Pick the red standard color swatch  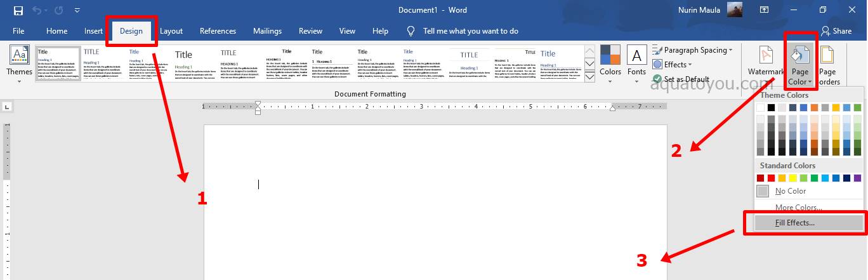tap(772, 178)
